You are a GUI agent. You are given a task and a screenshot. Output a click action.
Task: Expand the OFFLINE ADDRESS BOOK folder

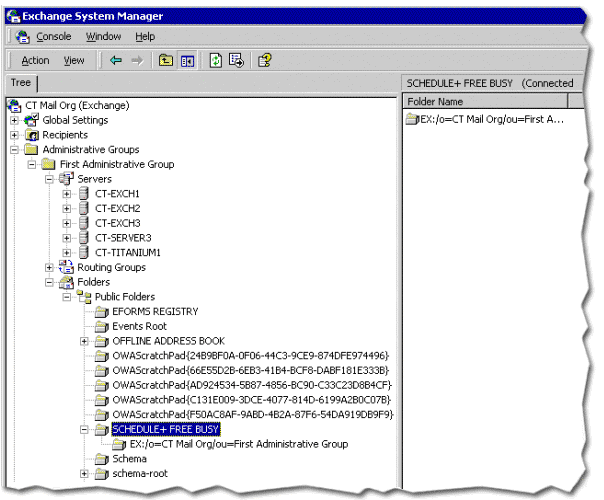click(85, 341)
